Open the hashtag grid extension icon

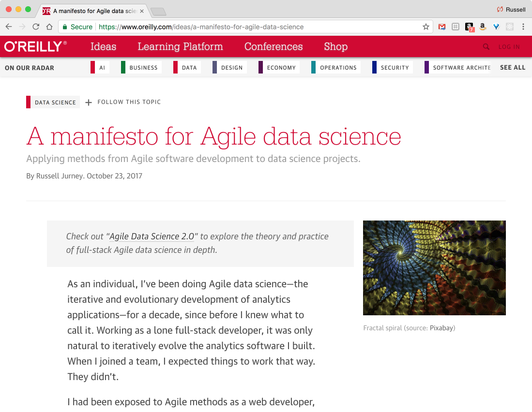click(x=455, y=27)
